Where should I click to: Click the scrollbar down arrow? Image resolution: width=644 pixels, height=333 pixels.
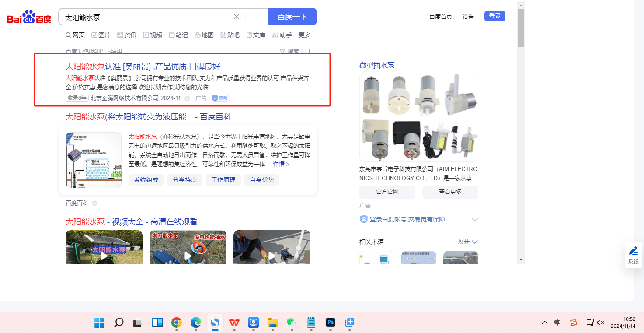click(521, 260)
